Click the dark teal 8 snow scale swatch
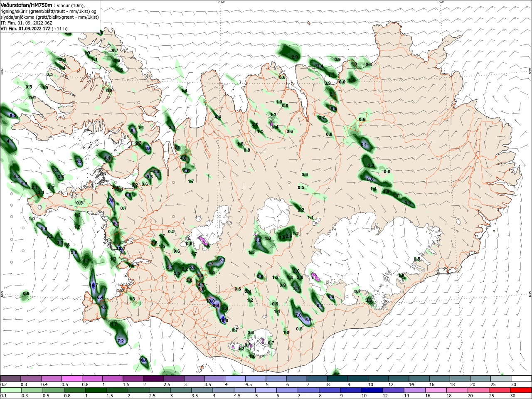Image resolution: width=532 pixels, height=399 pixels. pyautogui.click(x=337, y=379)
